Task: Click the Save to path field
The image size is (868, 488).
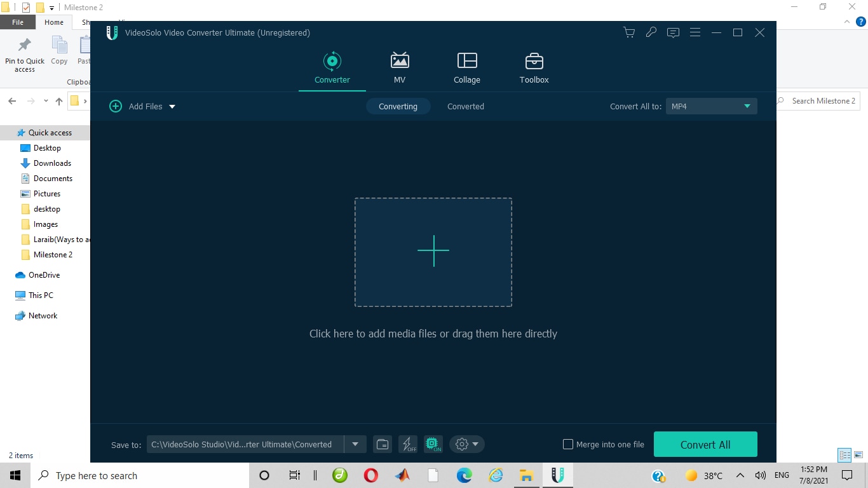Action: pos(245,444)
